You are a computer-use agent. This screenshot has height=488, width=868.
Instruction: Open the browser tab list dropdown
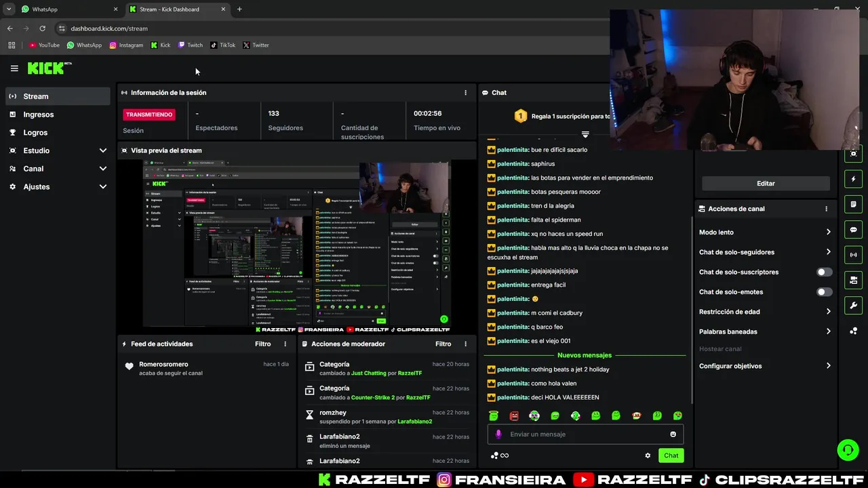point(9,9)
